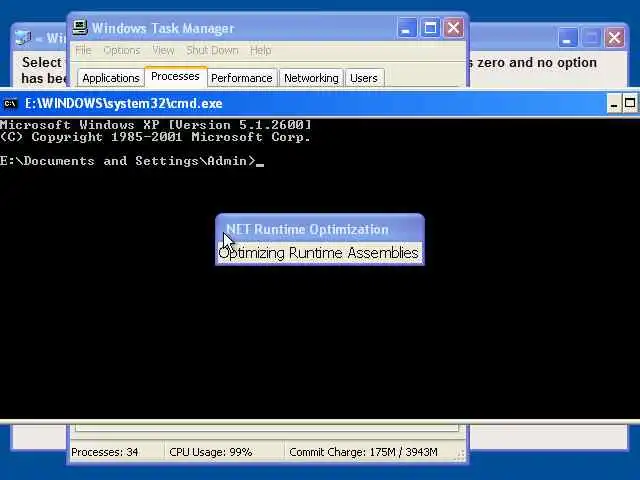
Task: Click the Task Manager title bar icon
Action: point(80,27)
